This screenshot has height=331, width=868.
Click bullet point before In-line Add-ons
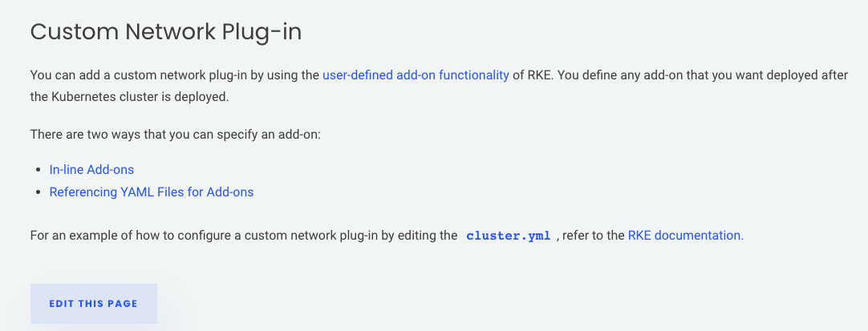coord(39,170)
